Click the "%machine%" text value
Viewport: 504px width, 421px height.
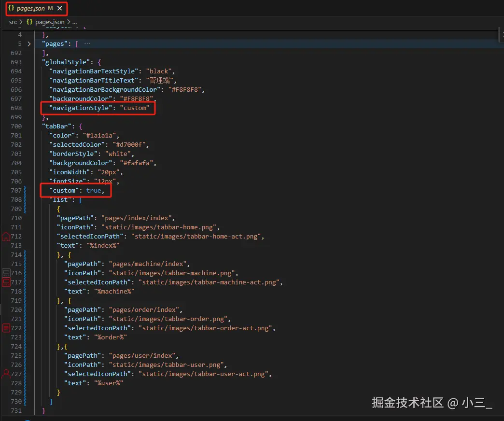point(114,292)
